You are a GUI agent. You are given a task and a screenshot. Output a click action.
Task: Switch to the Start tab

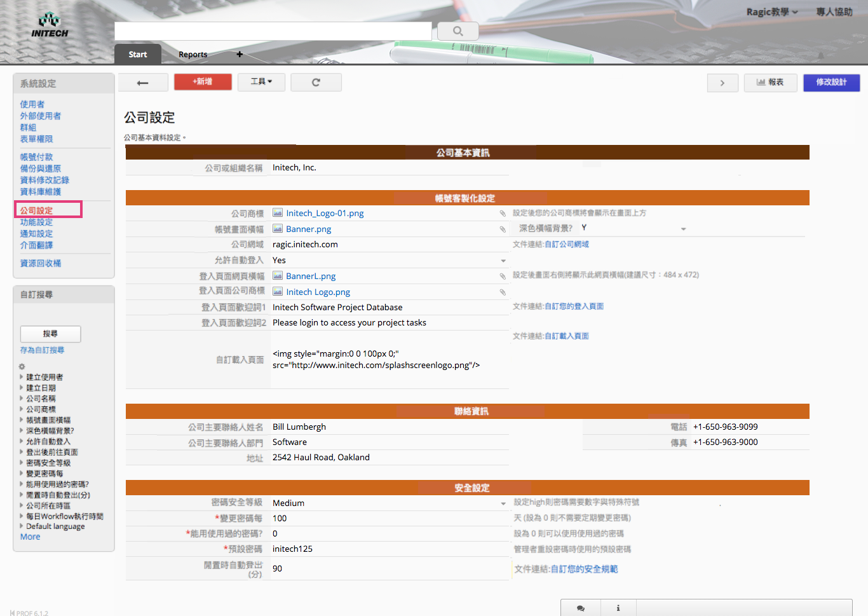coord(138,55)
